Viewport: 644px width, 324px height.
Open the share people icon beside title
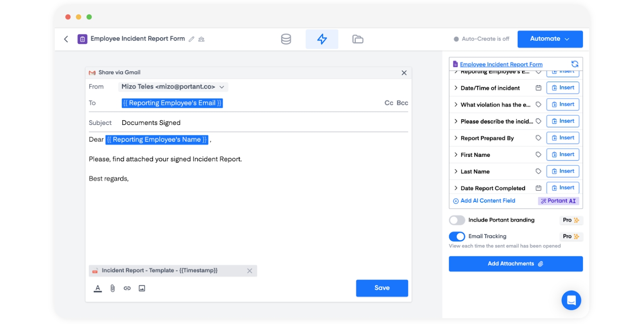coord(202,39)
